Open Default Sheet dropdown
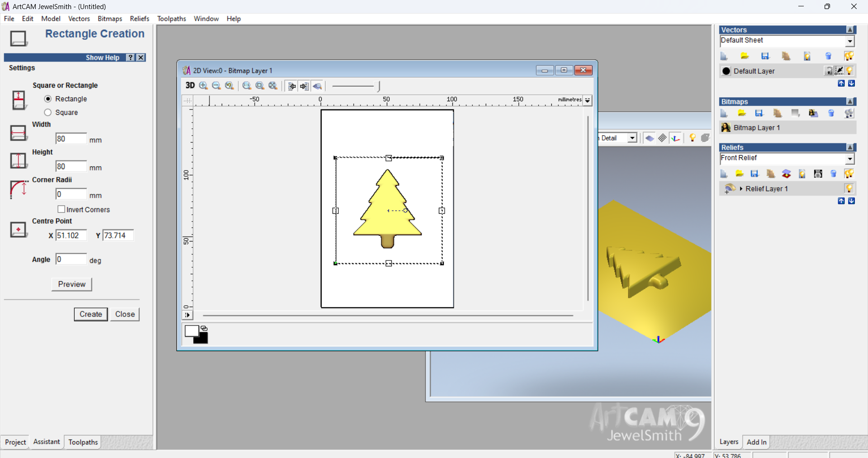This screenshot has height=458, width=868. coord(850,41)
